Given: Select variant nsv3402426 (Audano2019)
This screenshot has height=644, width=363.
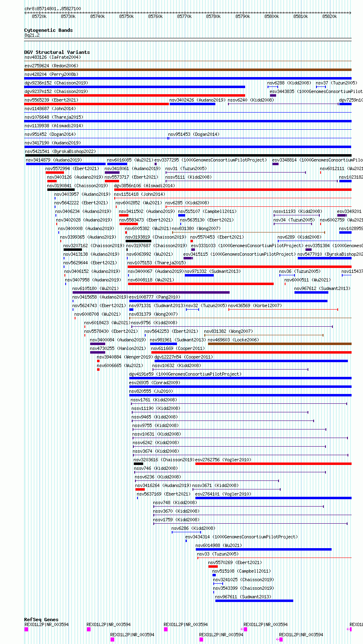Looking at the screenshot, I should tap(197, 100).
